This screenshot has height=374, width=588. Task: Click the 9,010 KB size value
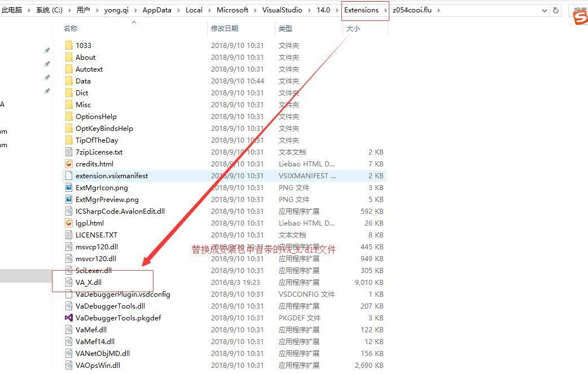click(369, 283)
